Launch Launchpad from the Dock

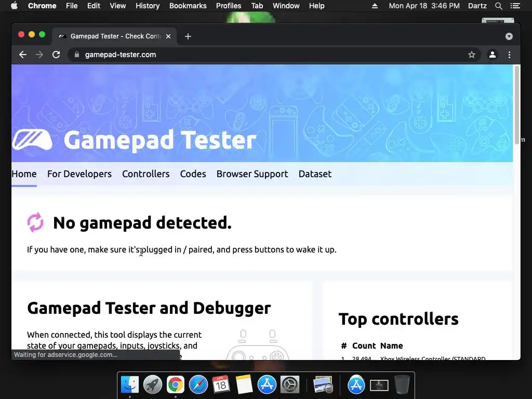point(153,384)
